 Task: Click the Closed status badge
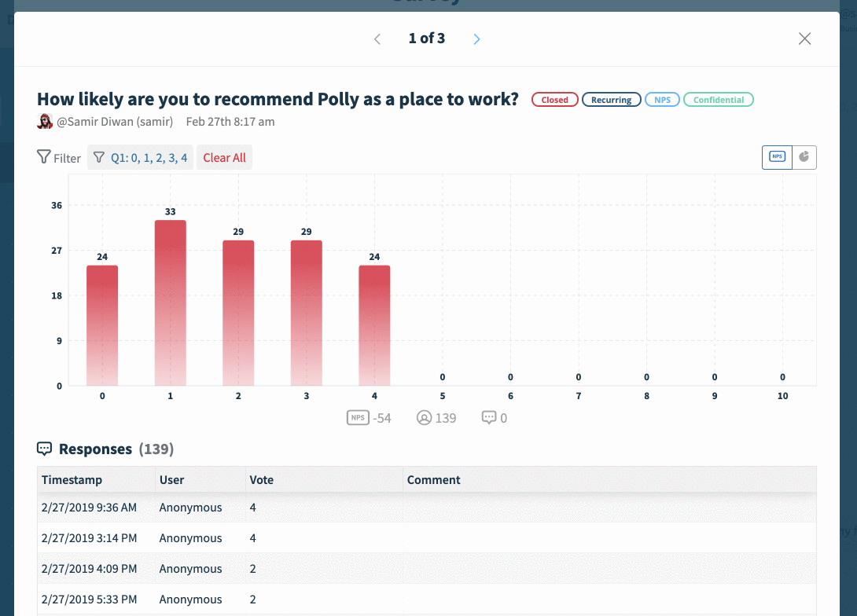555,100
